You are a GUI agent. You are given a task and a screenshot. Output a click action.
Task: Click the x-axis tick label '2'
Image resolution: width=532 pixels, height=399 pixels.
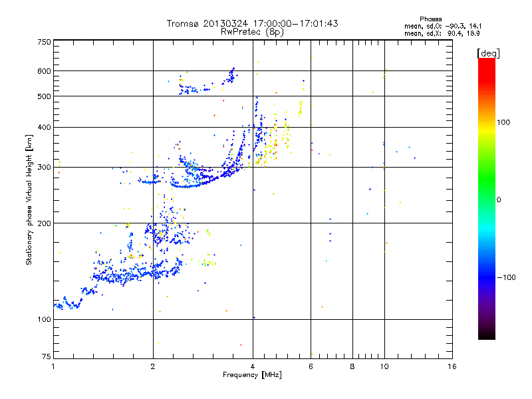click(153, 366)
